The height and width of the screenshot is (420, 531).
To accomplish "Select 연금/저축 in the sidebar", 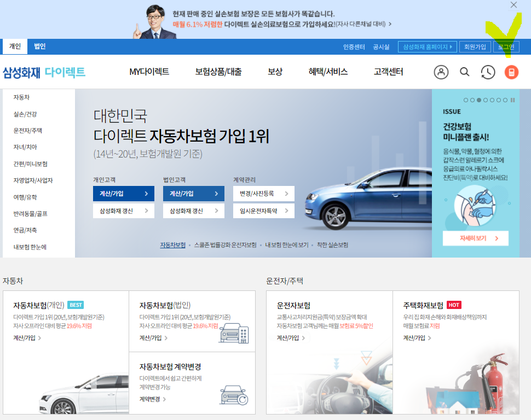I will tap(25, 230).
